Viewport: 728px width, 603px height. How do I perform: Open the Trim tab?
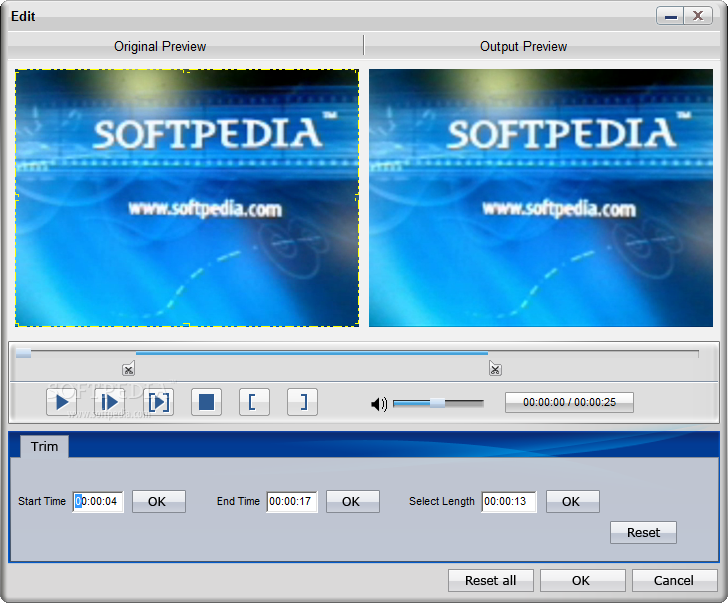(x=45, y=447)
